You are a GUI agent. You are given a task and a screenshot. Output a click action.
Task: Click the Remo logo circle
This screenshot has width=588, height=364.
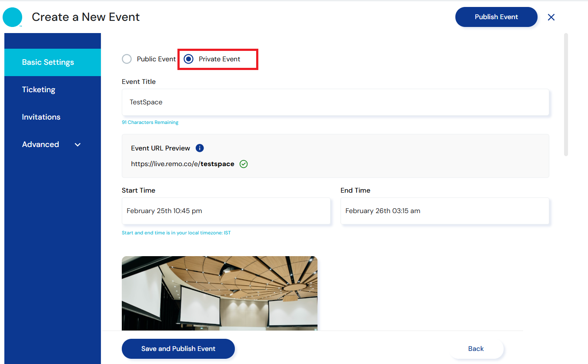coord(12,17)
